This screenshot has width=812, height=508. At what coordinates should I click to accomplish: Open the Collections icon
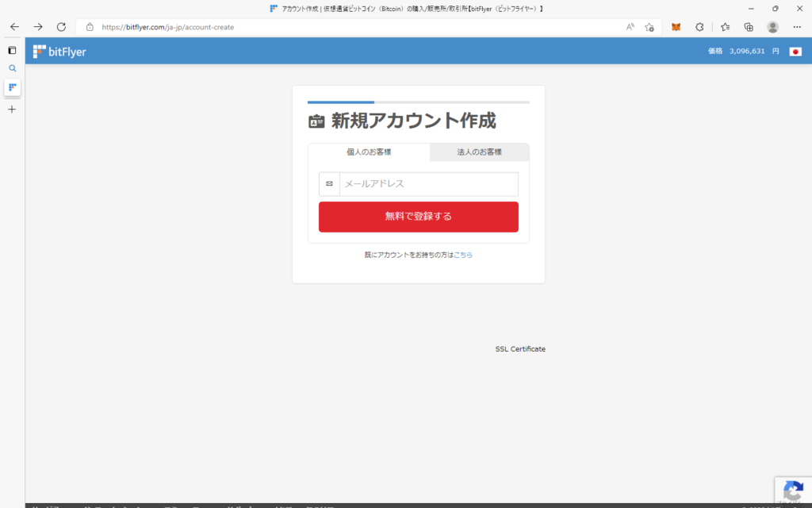pos(749,27)
